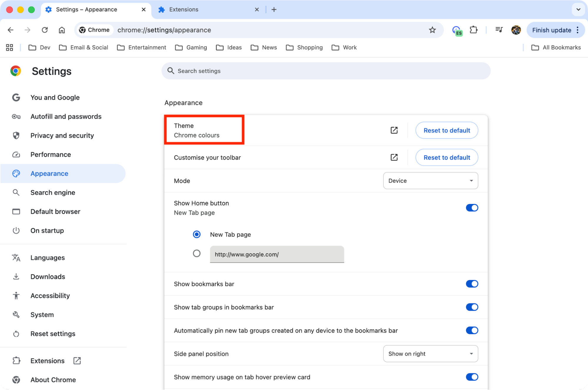588x390 pixels.
Task: Disable the Show bookmarks bar toggle
Action: (x=472, y=284)
